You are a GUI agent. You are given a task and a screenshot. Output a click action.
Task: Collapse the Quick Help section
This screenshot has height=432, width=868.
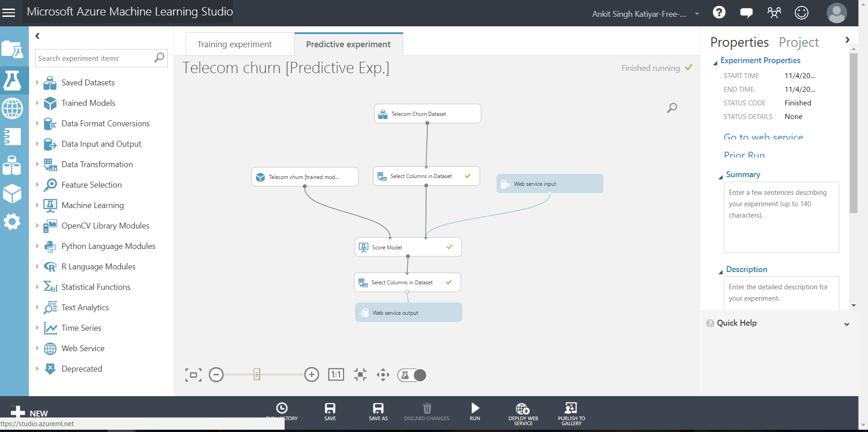tap(847, 324)
